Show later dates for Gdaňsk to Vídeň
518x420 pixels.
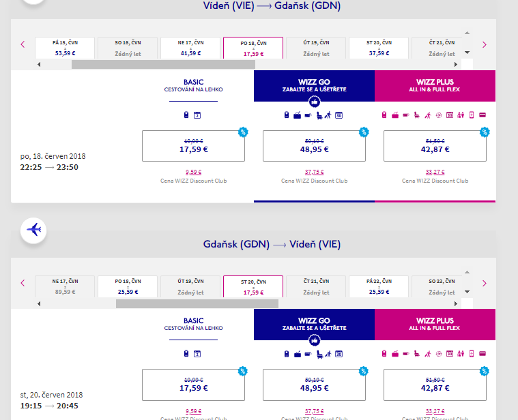pyautogui.click(x=485, y=283)
